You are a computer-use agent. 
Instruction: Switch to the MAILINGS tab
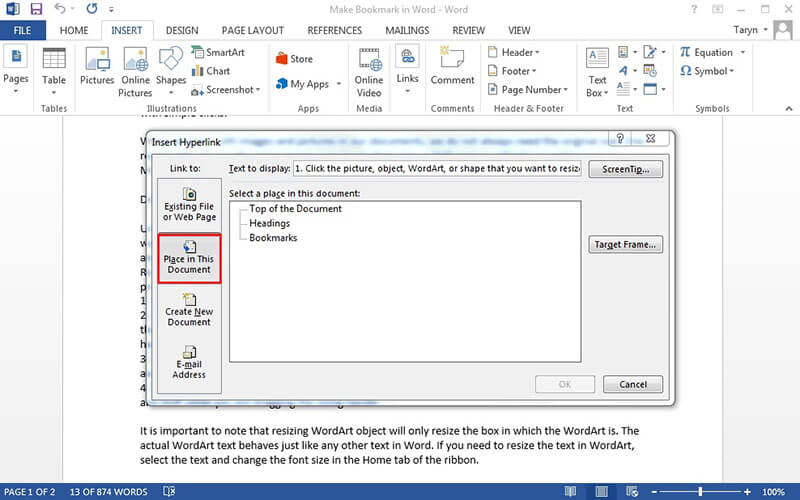pos(407,31)
